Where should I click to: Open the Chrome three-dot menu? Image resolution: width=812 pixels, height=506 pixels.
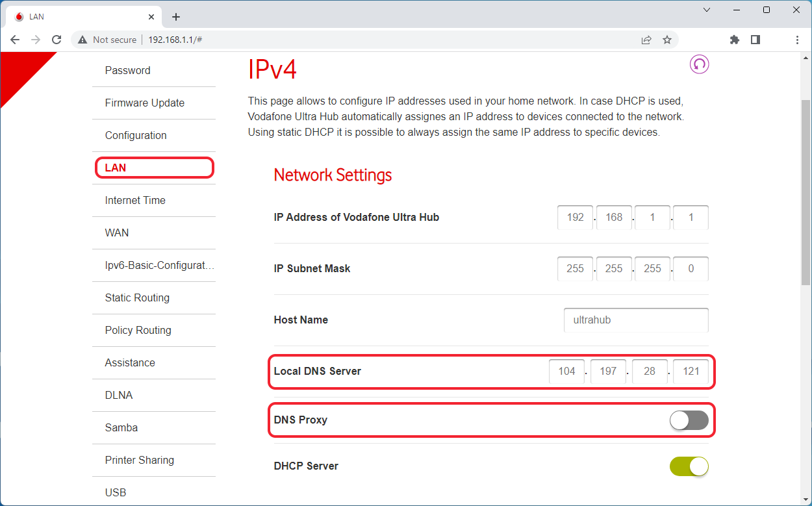798,40
